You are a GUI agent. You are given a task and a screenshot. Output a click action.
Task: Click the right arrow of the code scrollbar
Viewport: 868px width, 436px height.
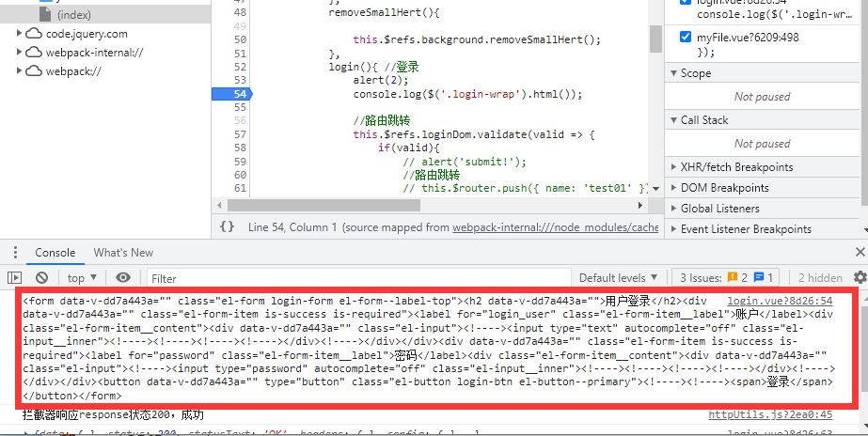click(640, 205)
